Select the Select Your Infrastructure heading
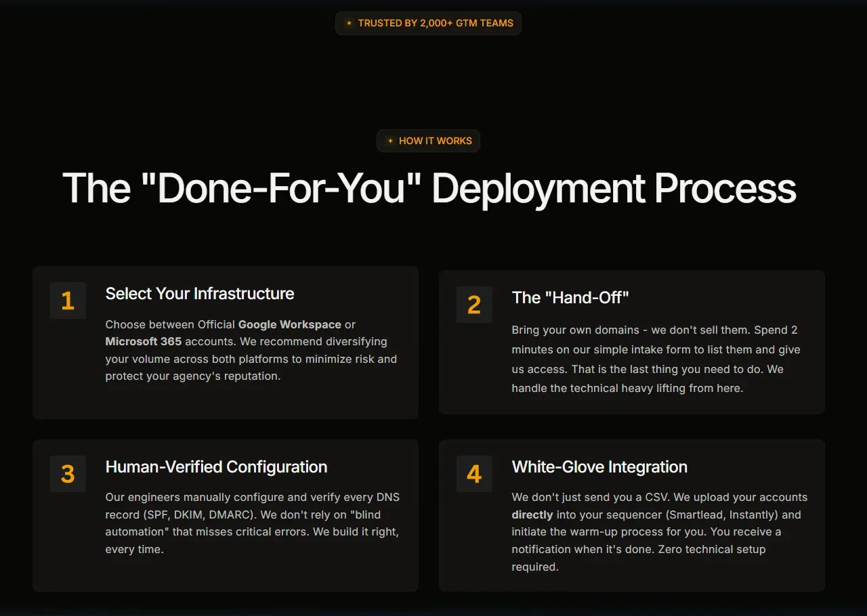The height and width of the screenshot is (616, 867). pyautogui.click(x=200, y=293)
